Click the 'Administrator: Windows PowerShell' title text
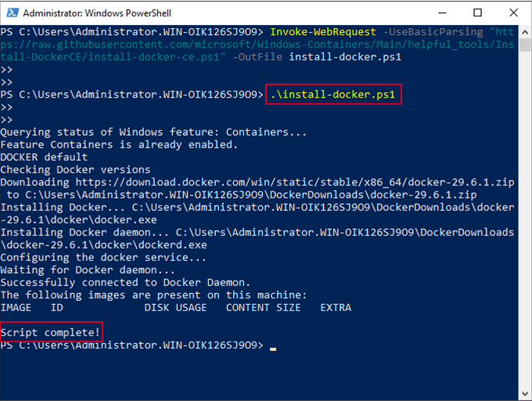This screenshot has height=401, width=532. 97,13
